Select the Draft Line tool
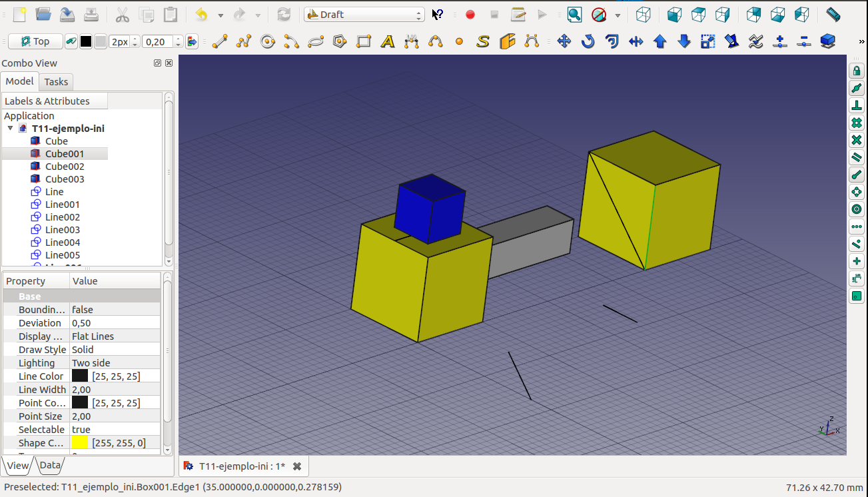Screen dimensions: 868x497 220,42
